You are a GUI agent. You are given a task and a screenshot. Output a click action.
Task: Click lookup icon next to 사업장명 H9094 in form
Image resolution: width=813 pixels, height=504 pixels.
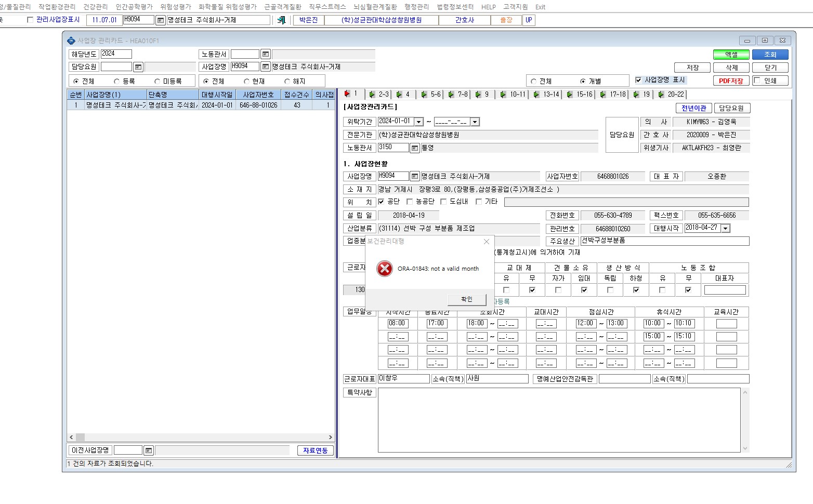pyautogui.click(x=414, y=176)
